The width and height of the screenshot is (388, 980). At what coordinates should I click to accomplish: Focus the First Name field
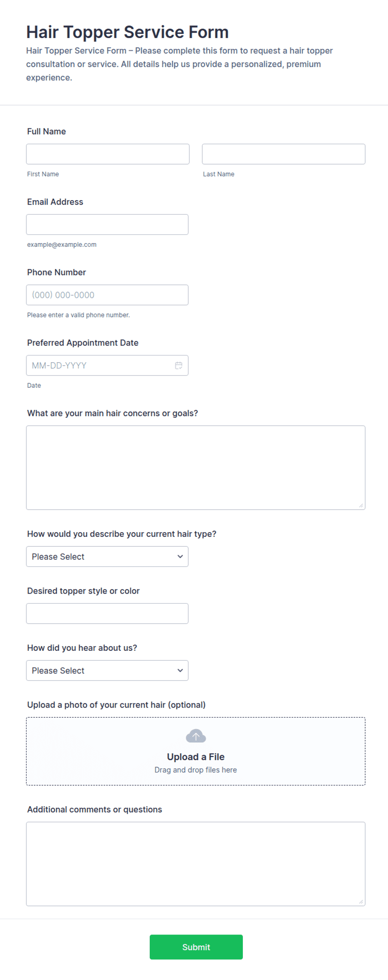108,154
